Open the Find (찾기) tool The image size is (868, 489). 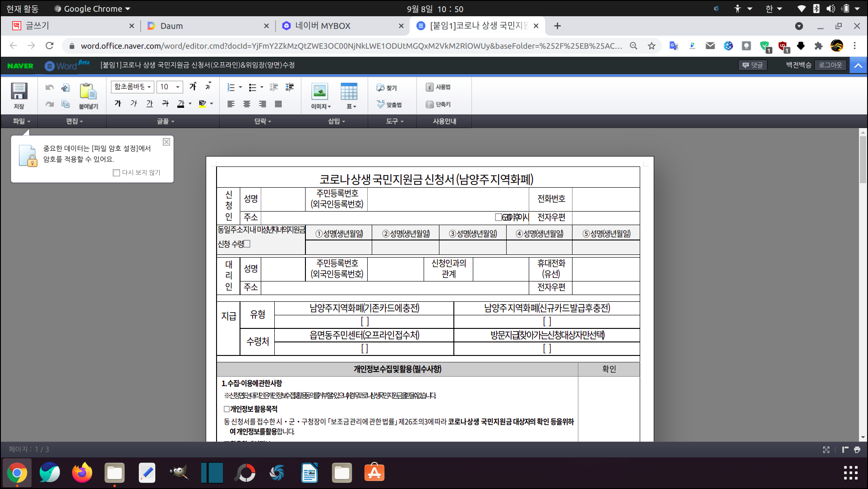click(387, 88)
